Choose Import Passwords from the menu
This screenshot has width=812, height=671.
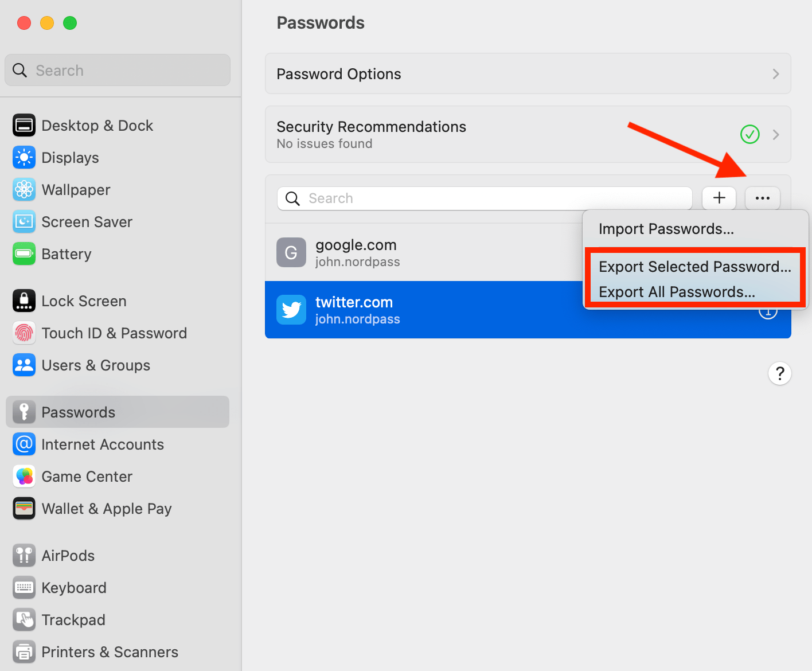tap(666, 228)
